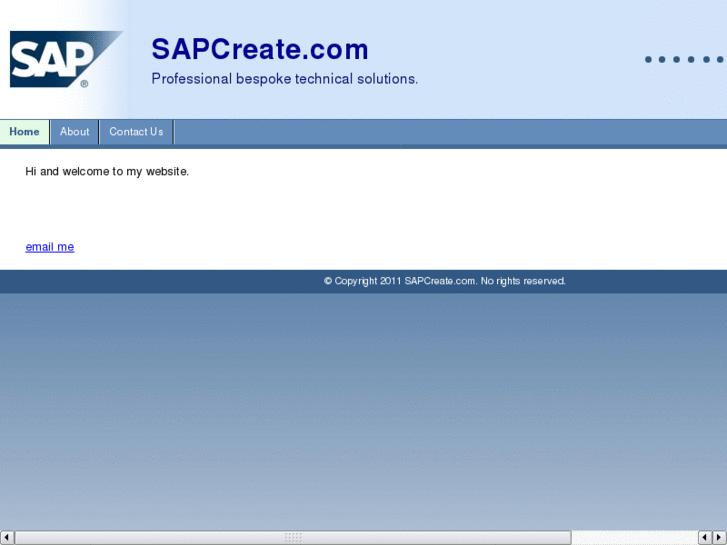The image size is (727, 545).
Task: Open the Home tab
Action: pyautogui.click(x=25, y=132)
